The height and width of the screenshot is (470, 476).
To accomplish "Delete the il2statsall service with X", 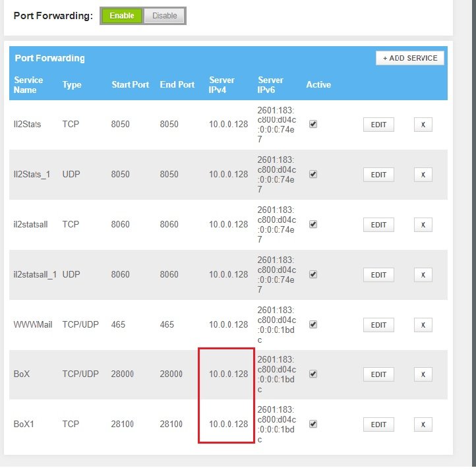I will click(x=423, y=225).
